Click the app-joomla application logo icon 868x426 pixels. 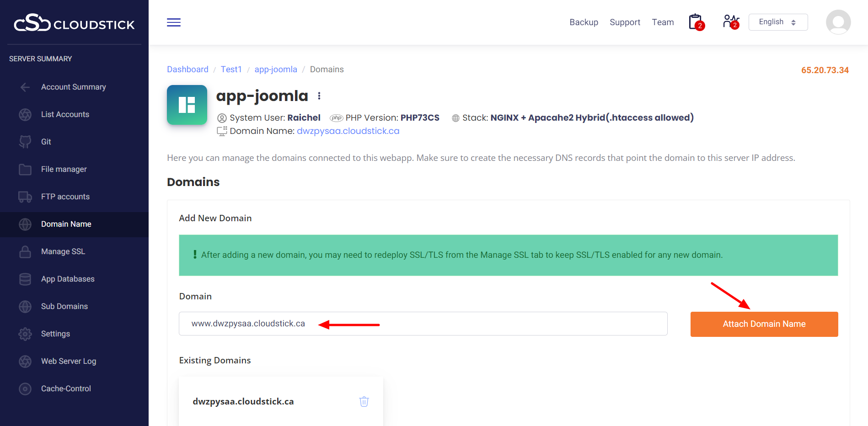(187, 105)
